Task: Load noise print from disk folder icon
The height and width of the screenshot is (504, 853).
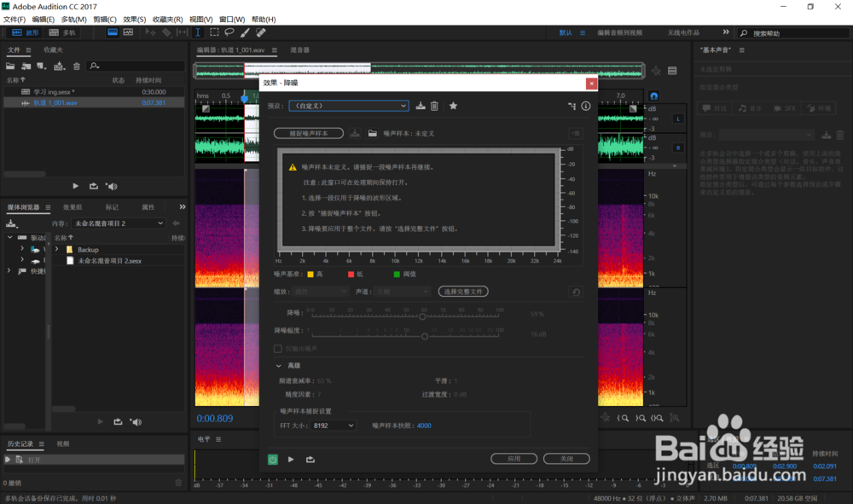Action: (x=372, y=133)
